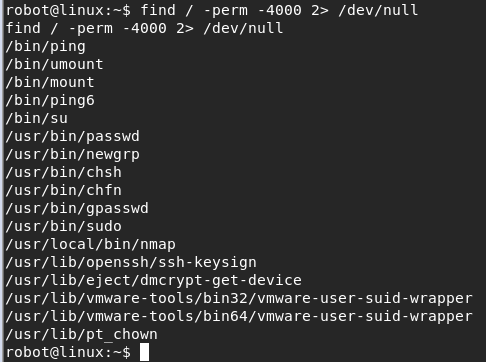The height and width of the screenshot is (362, 486).
Task: Click the /bin/su line
Action: (x=37, y=118)
